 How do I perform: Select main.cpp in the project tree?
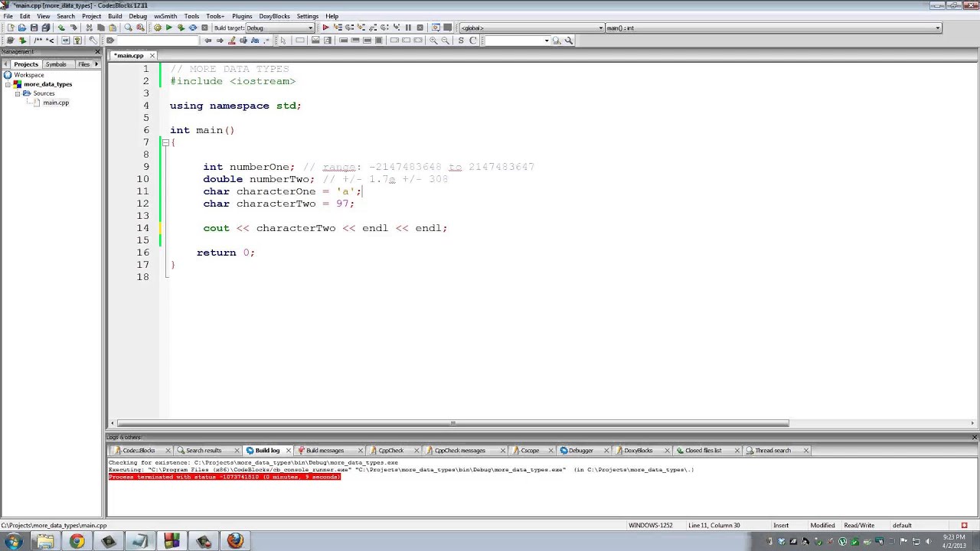point(56,103)
